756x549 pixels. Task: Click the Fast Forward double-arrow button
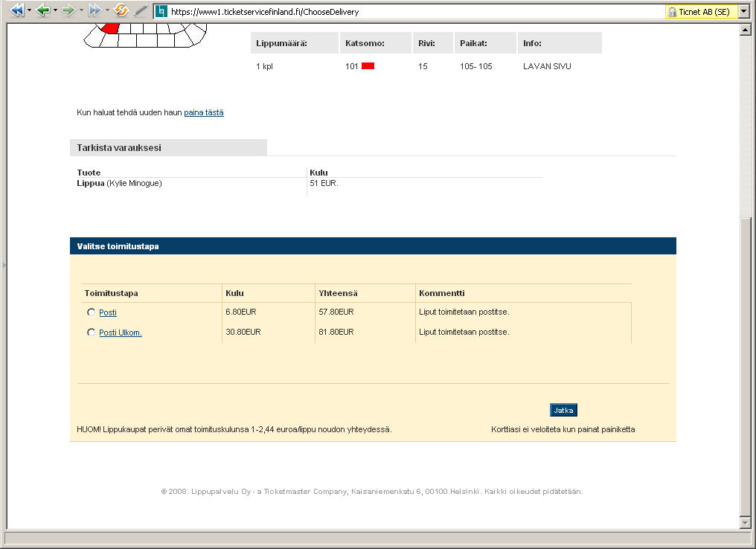(94, 10)
